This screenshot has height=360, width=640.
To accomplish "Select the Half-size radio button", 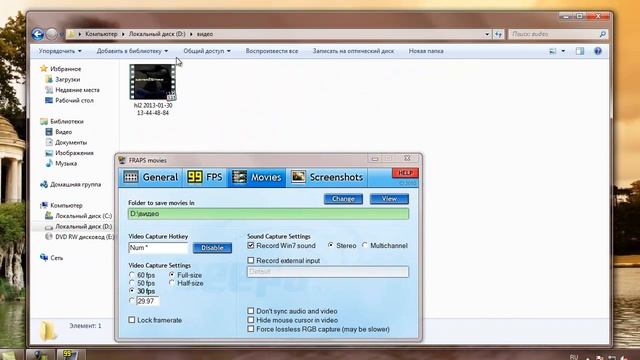I will (171, 283).
